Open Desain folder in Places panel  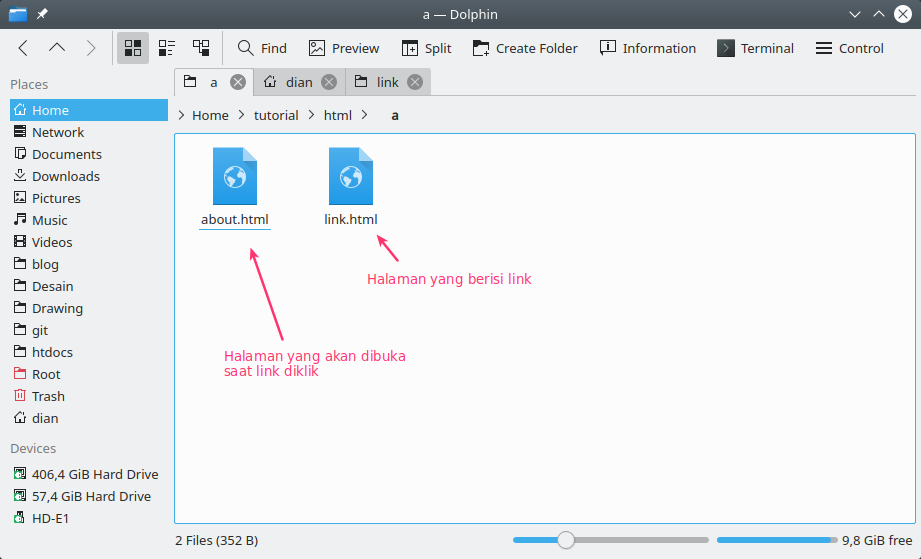point(89,287)
